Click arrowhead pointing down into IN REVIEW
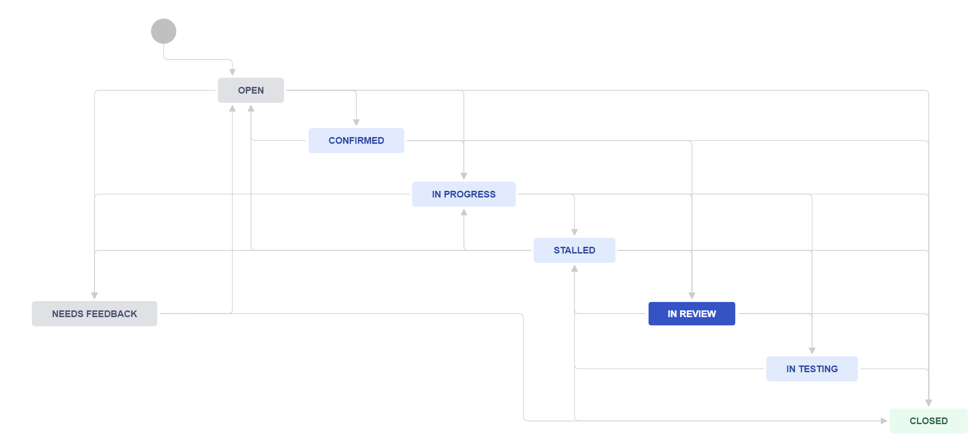The height and width of the screenshot is (447, 980). point(692,296)
